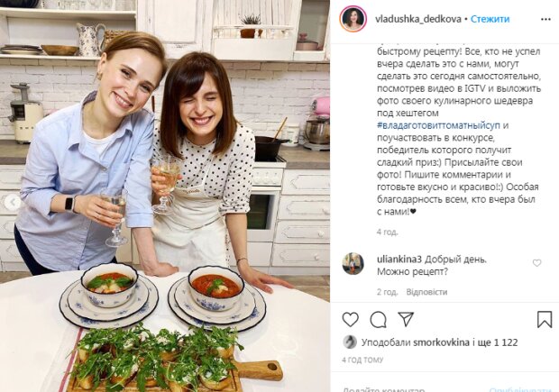Open the #владаготовиттоматныйсуп hashtag

[x=438, y=125]
